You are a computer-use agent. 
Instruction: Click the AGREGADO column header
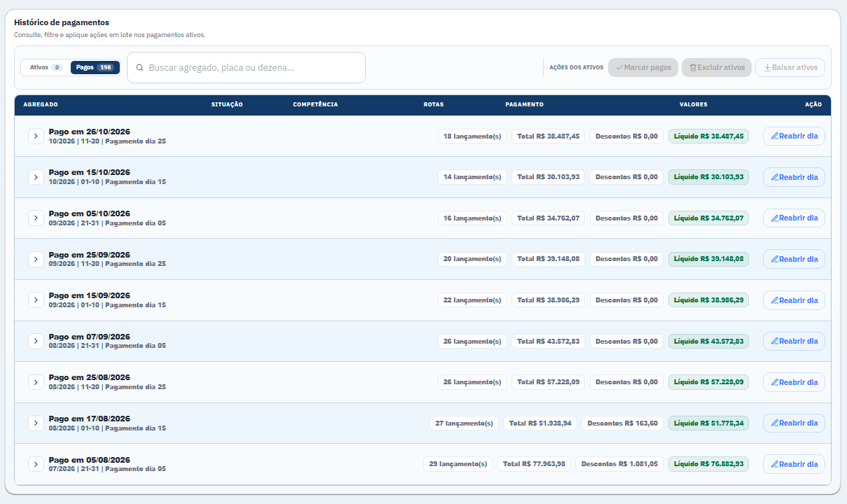click(41, 105)
